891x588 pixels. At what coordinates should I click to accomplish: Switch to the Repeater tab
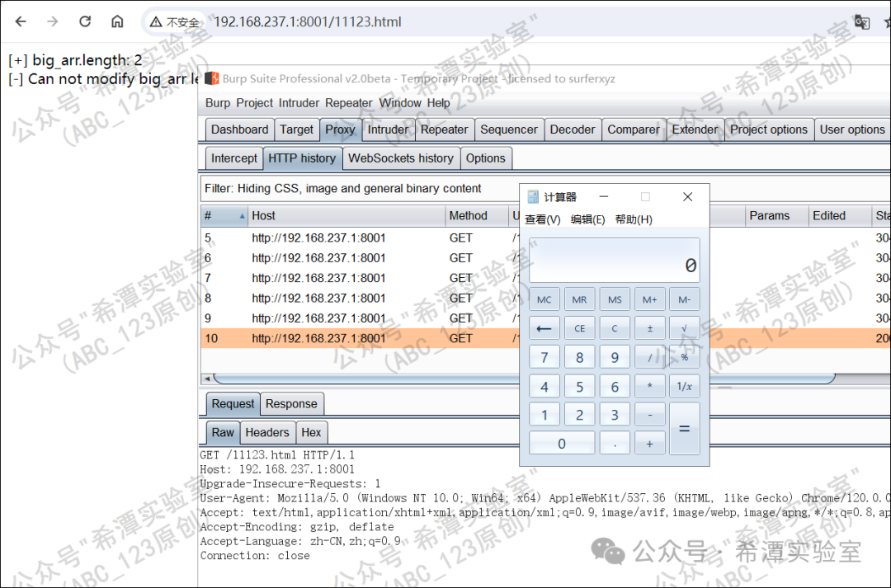coord(444,129)
